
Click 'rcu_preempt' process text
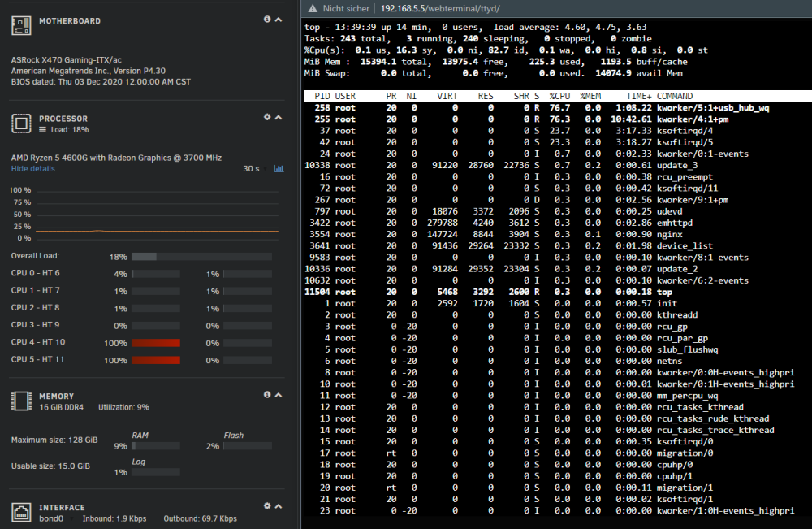685,176
